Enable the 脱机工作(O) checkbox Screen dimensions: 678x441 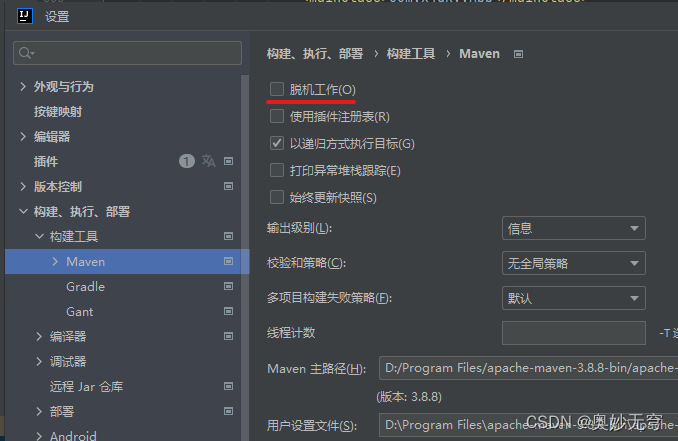point(277,89)
